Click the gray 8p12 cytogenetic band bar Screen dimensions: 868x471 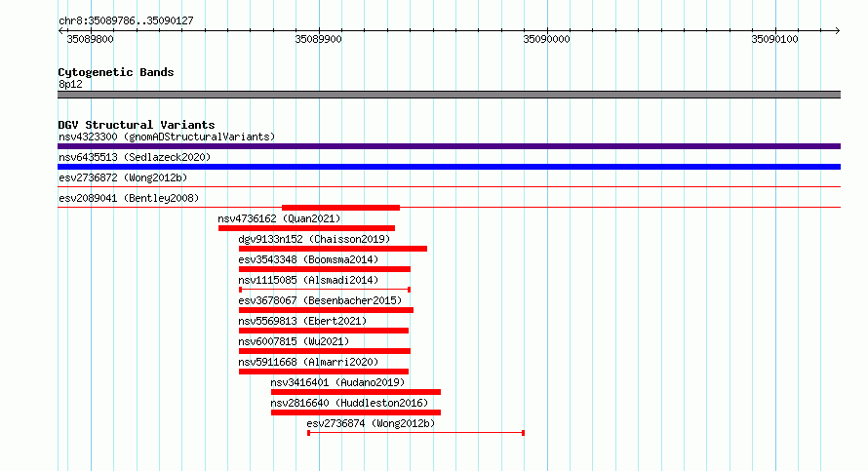click(x=449, y=95)
